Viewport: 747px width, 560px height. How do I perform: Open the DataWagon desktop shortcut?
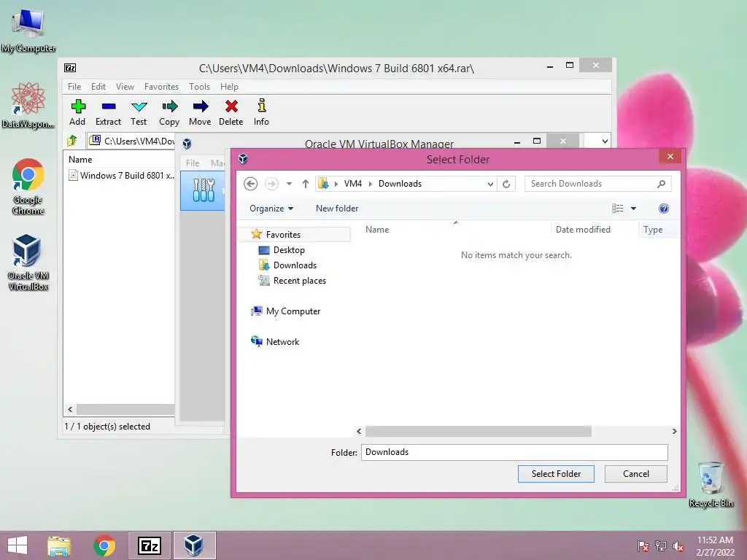(x=28, y=105)
